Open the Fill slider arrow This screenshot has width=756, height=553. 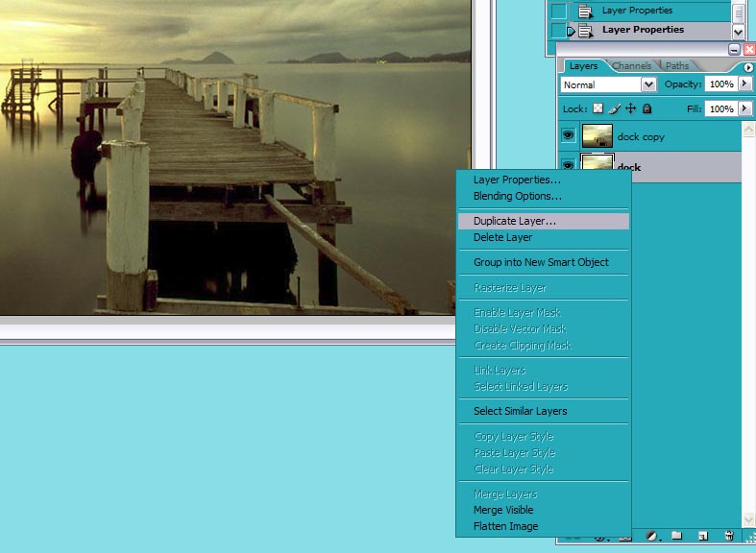click(744, 108)
